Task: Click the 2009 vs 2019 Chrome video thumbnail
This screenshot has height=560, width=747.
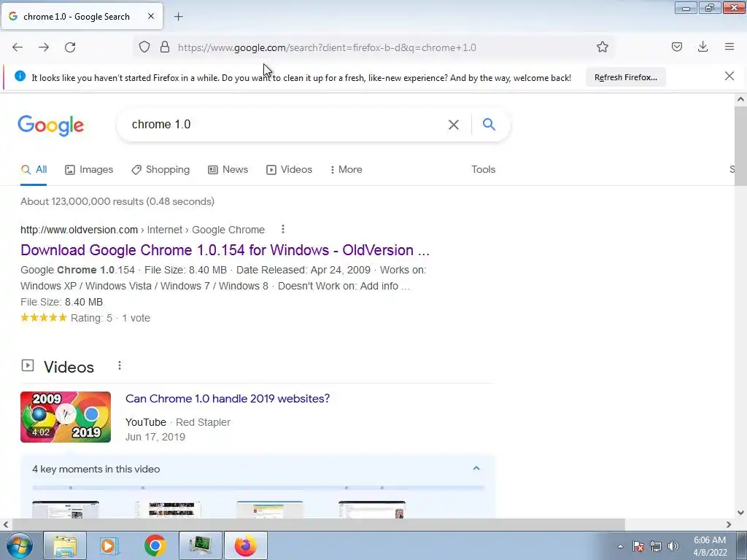Action: [66, 417]
